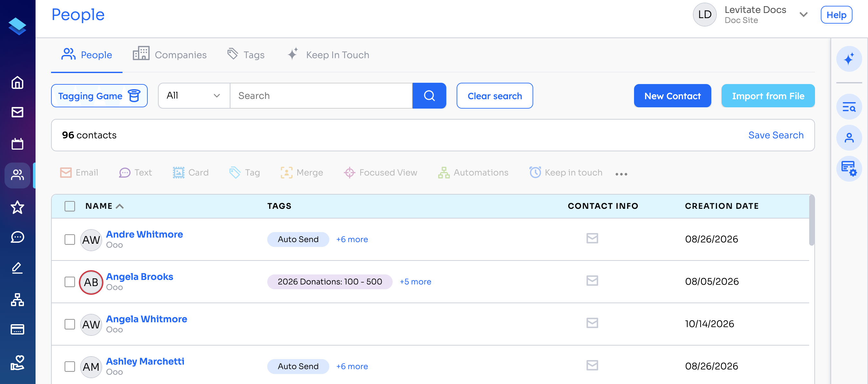
Task: Sort by the NAME column arrow
Action: pos(120,206)
